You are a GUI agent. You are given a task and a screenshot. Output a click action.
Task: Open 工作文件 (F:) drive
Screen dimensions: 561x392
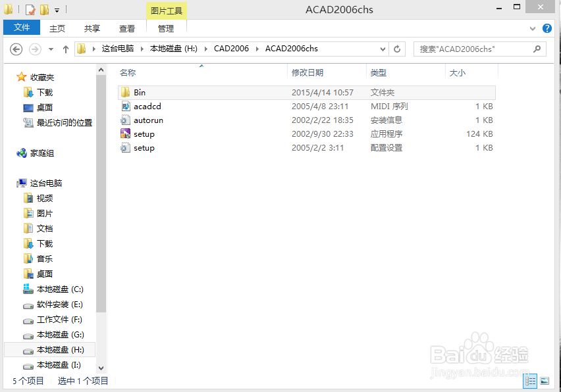point(59,320)
